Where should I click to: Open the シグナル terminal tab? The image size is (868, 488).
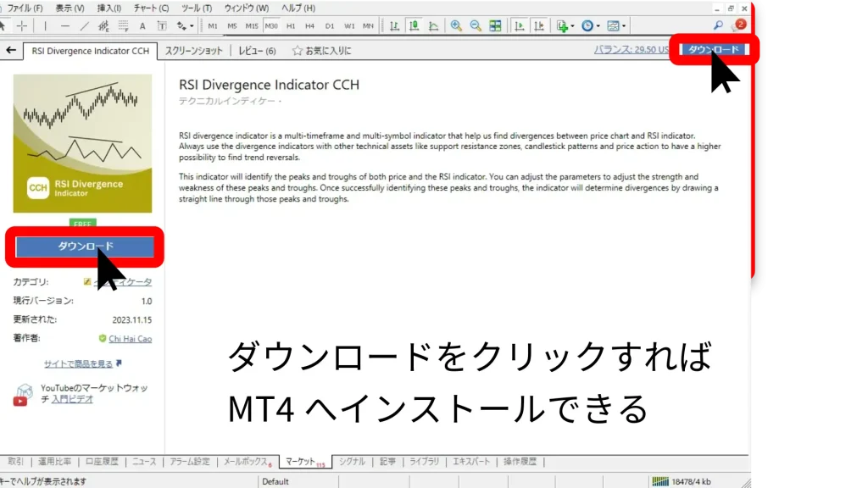tap(352, 462)
